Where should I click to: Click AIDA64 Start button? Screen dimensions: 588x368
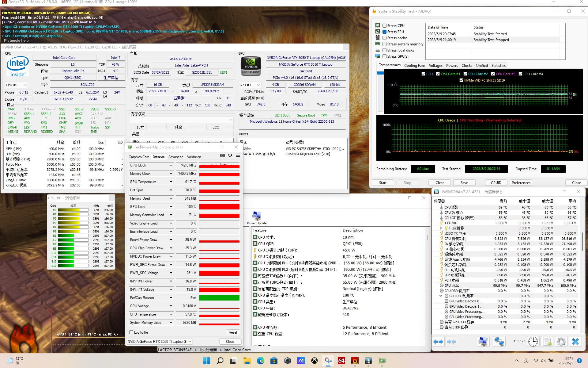tap(383, 183)
